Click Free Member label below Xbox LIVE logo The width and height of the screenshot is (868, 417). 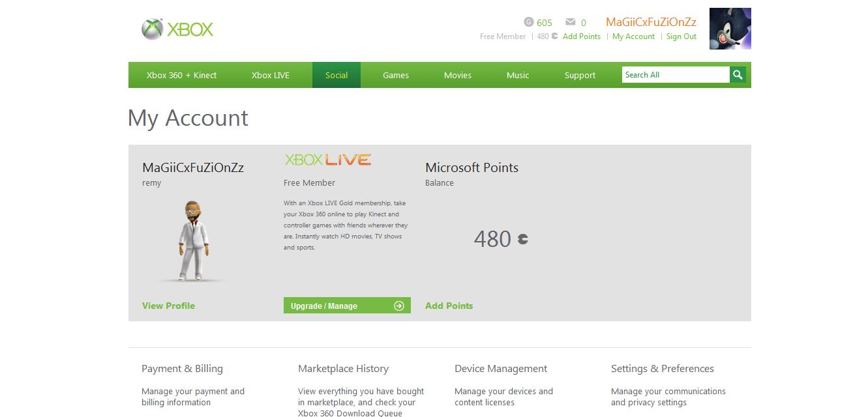point(309,183)
